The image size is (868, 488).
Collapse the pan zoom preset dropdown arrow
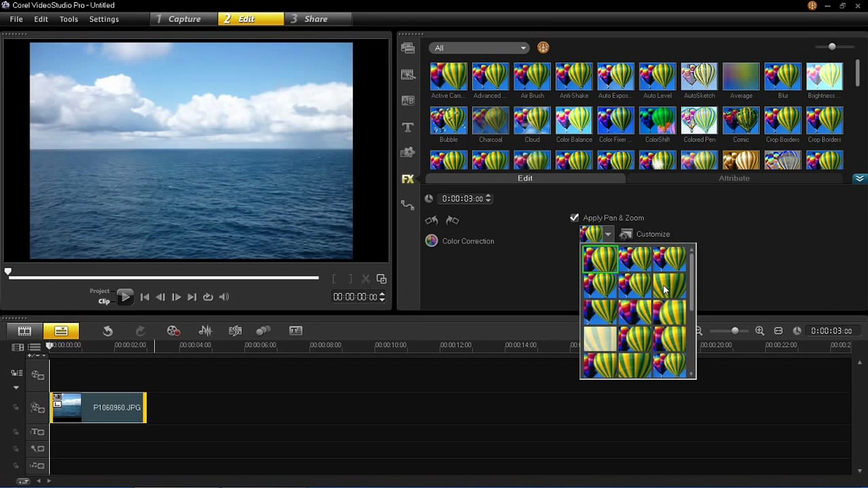point(608,234)
